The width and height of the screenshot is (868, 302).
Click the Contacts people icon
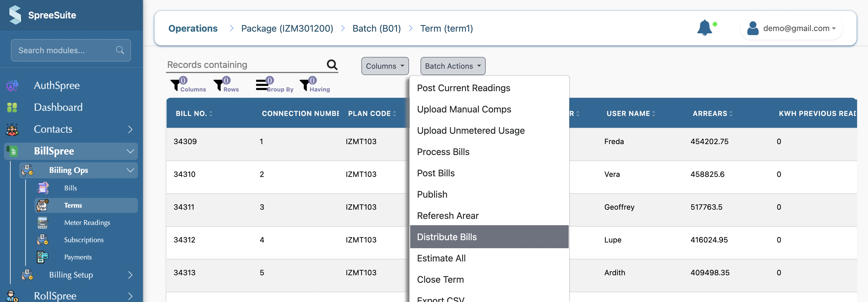[x=12, y=129]
